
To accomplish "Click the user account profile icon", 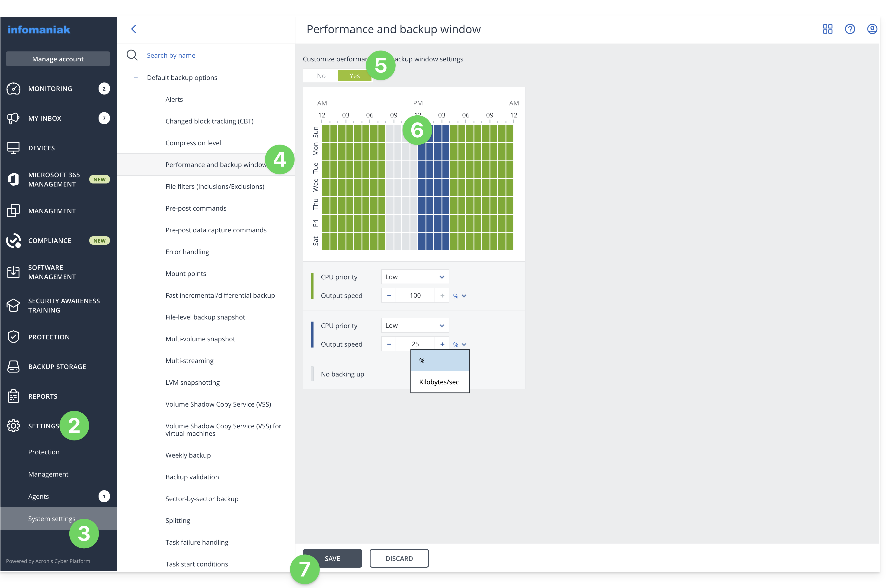I will pos(872,29).
